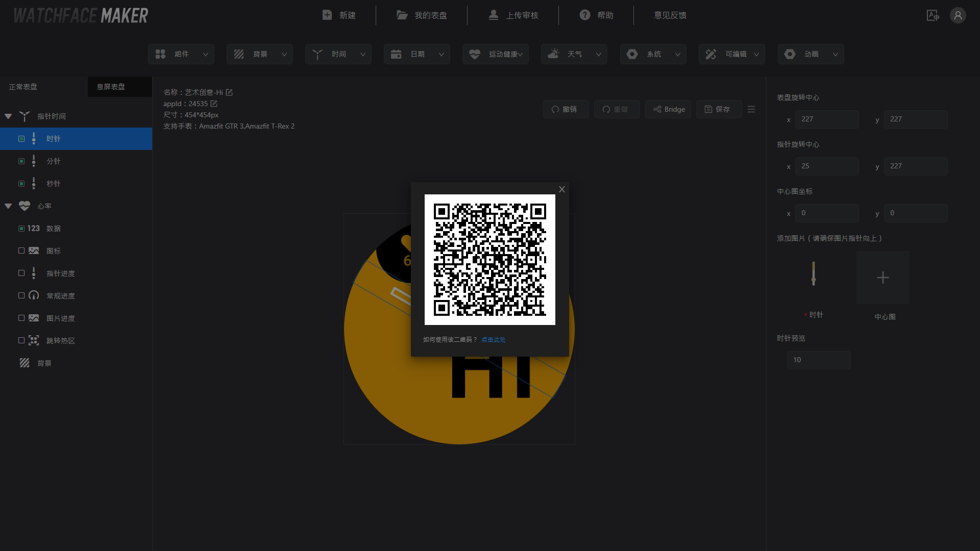Click the 天气 cloud icon

[x=553, y=54]
